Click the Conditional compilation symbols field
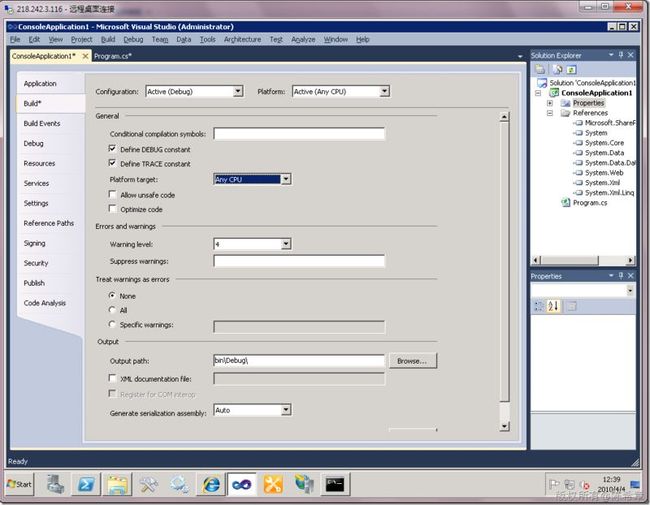650x505 pixels. point(299,134)
